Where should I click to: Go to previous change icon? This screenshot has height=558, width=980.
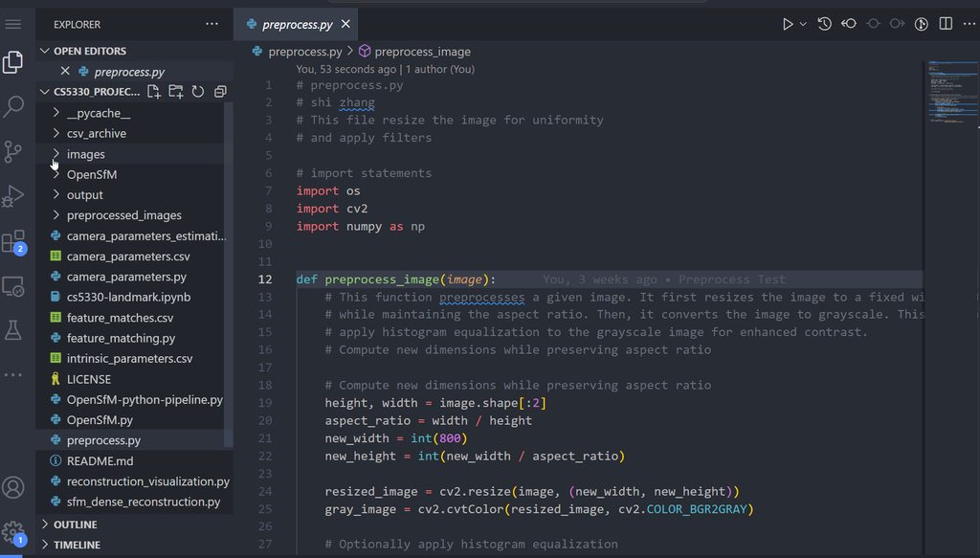pos(873,24)
